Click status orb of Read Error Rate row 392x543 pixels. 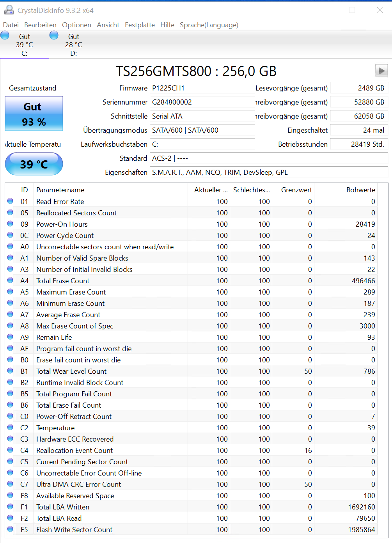[10, 201]
